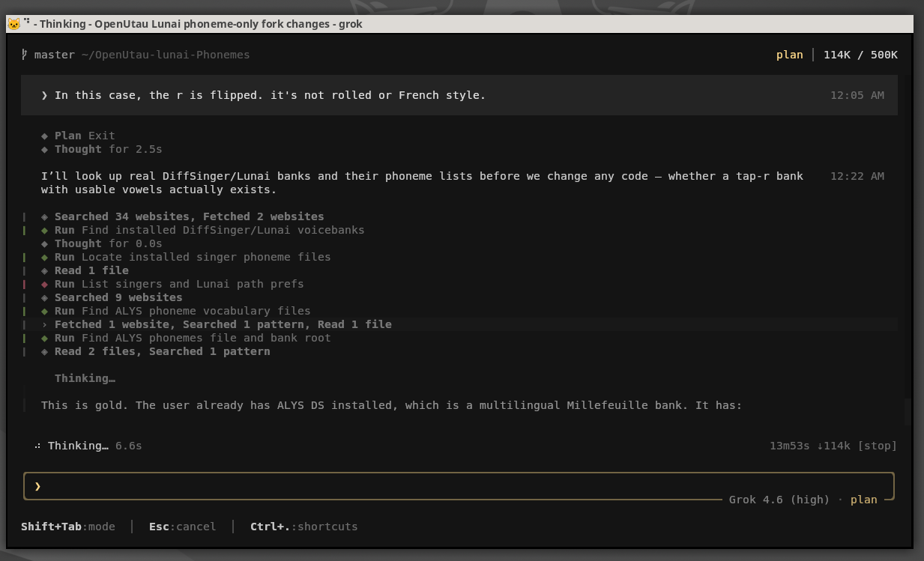The image size is (924, 561).
Task: Click the diamond beside Thought for 0.0s
Action: click(x=45, y=243)
